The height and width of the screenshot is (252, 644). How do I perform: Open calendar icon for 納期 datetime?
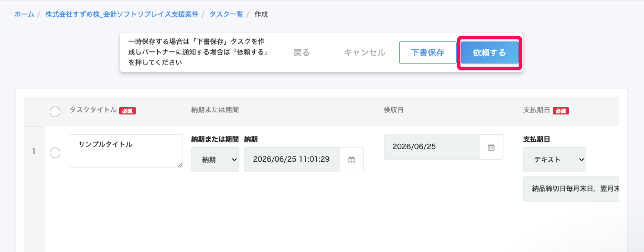pos(352,160)
